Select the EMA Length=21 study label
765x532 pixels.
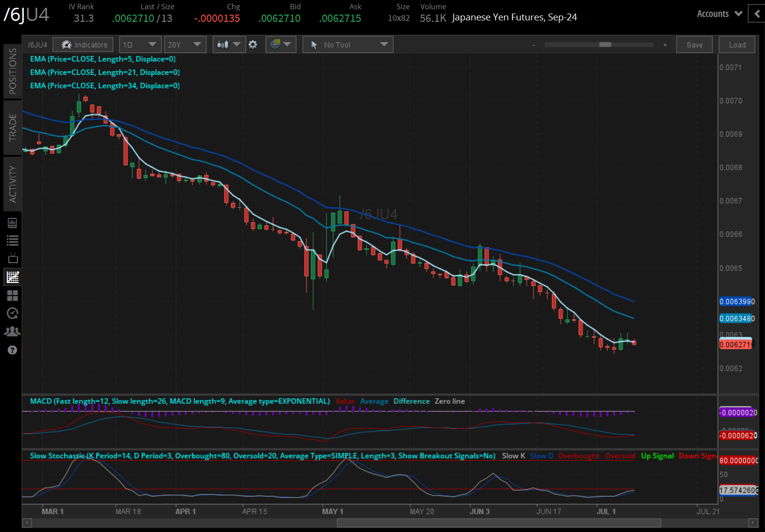pyautogui.click(x=105, y=72)
